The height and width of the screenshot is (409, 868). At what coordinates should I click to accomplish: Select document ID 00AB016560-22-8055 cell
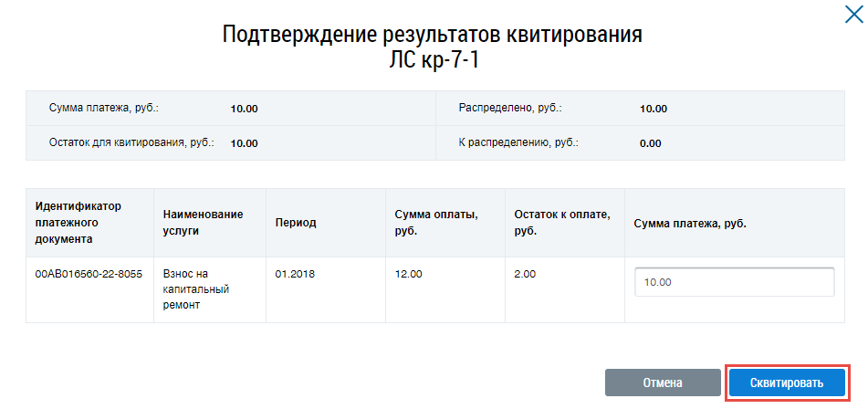89,274
